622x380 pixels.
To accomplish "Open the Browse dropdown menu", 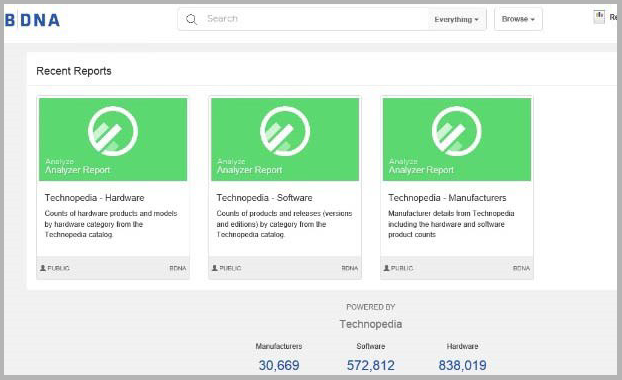I will click(x=518, y=19).
